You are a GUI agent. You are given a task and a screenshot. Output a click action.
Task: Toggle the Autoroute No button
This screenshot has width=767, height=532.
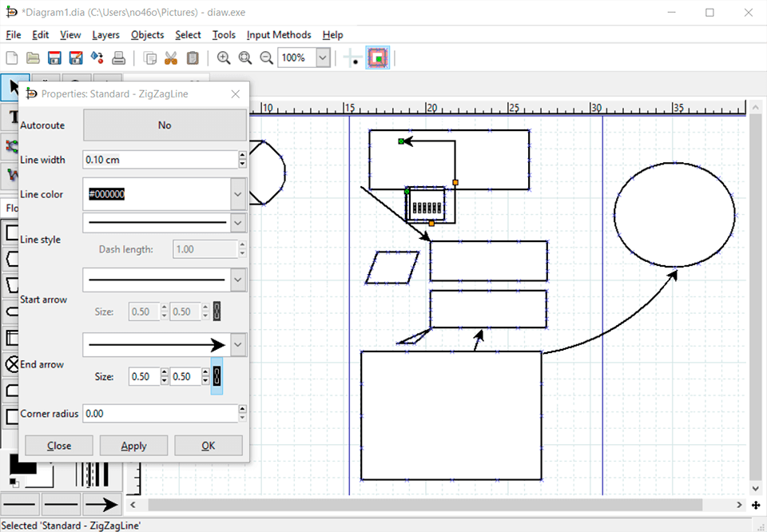point(165,125)
